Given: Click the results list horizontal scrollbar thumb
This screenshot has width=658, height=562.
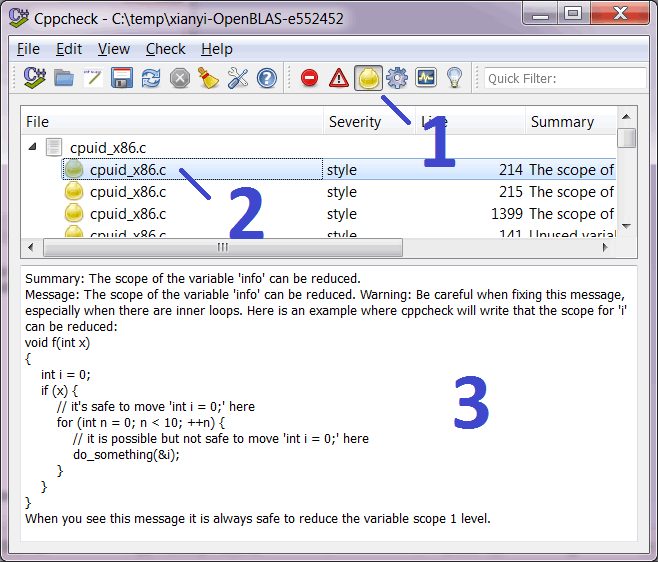Looking at the screenshot, I should 222,247.
